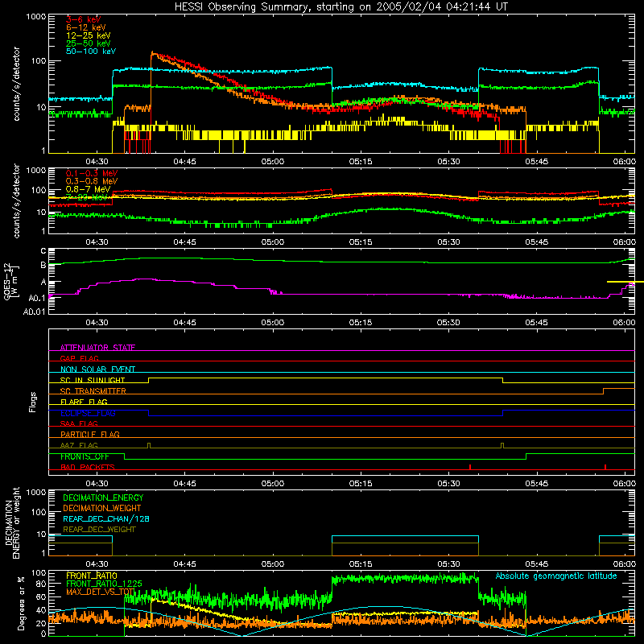Select the green 25-50 keV legend label
This screenshot has width=644, height=644.
point(89,43)
